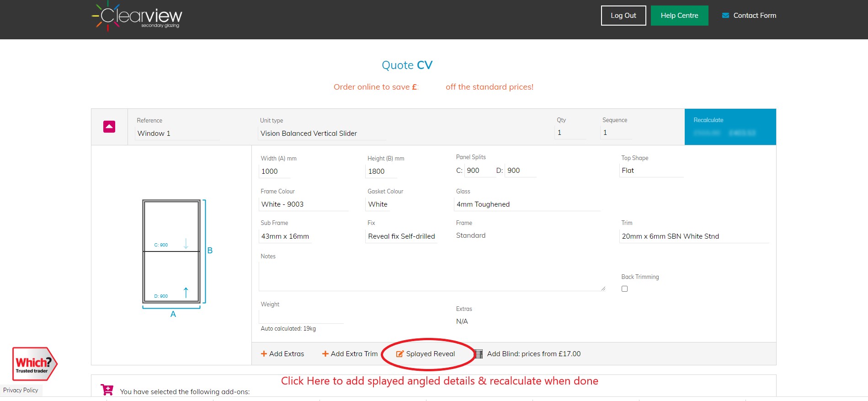The width and height of the screenshot is (868, 401).
Task: Click the Extras 'N/A' value
Action: pyautogui.click(x=462, y=321)
